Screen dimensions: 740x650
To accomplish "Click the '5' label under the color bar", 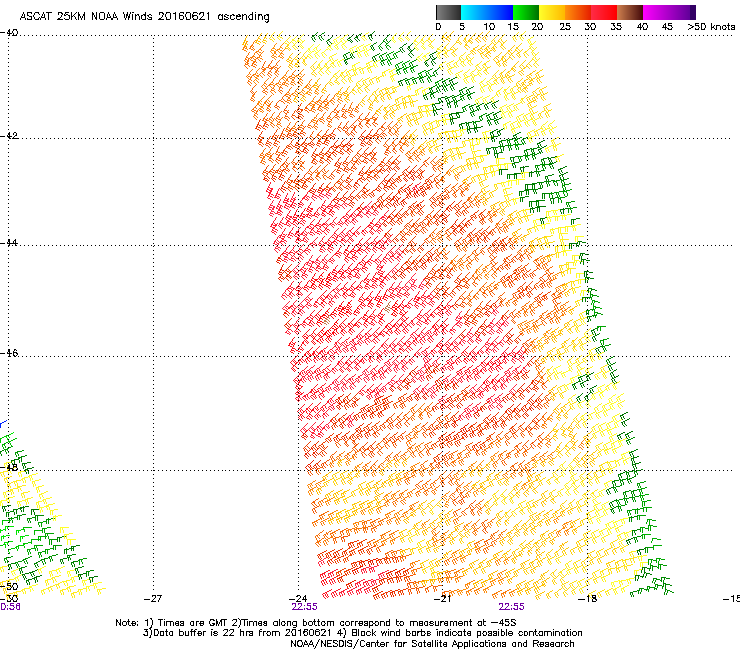I will point(462,27).
